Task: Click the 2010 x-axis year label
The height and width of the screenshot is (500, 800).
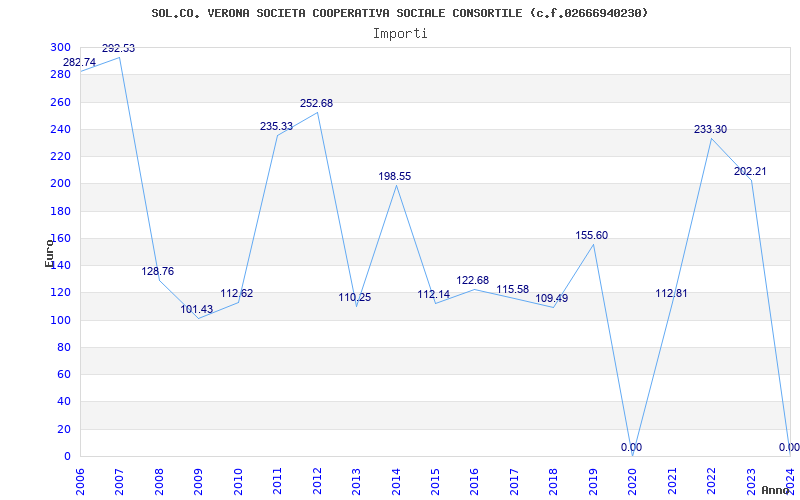Action: [x=238, y=482]
